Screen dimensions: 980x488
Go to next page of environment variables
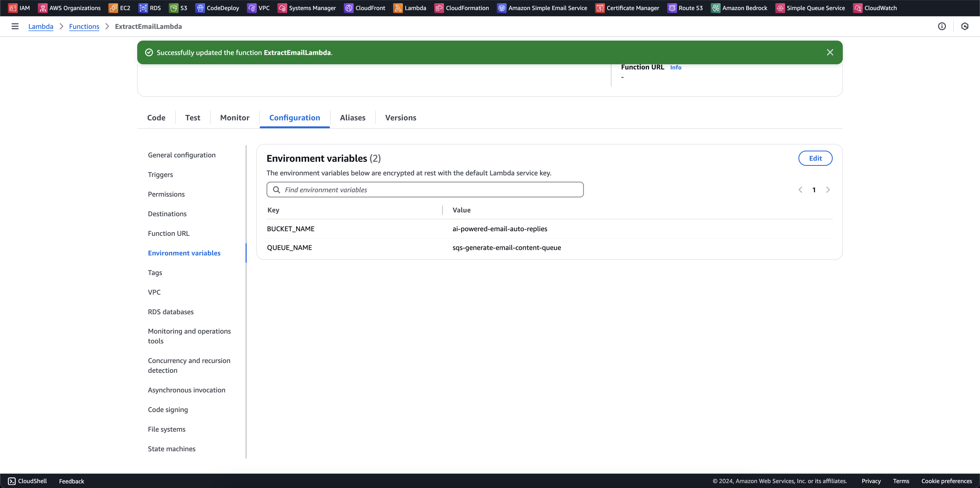click(x=828, y=190)
